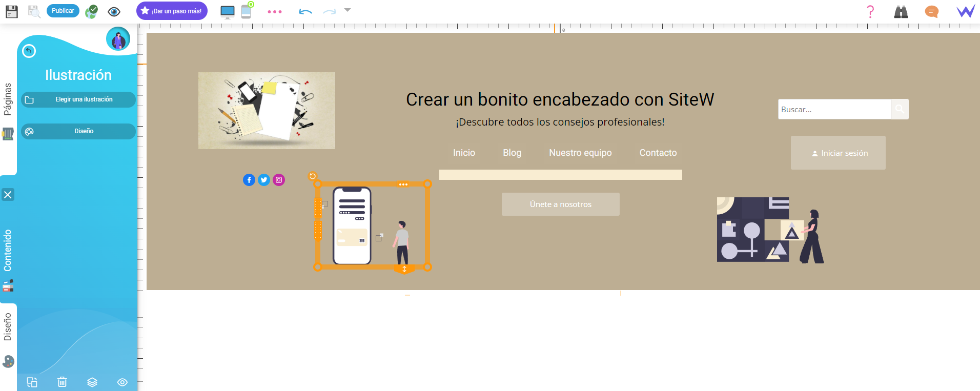Viewport: 980px width, 391px height.
Task: Click the save floppy disk icon
Action: click(x=11, y=11)
